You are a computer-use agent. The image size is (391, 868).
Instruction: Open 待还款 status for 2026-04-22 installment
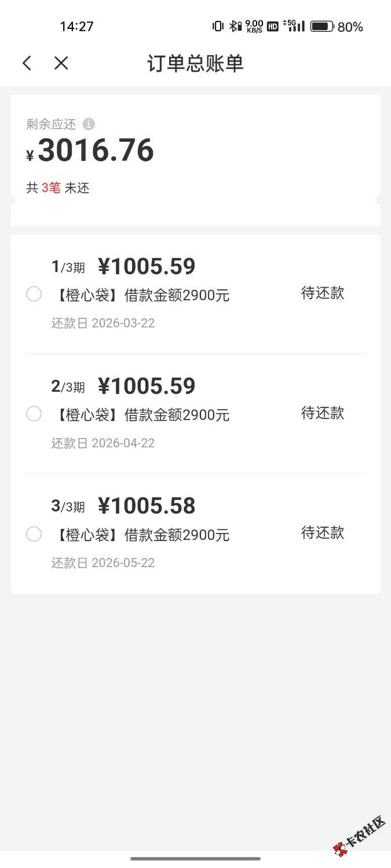[323, 413]
